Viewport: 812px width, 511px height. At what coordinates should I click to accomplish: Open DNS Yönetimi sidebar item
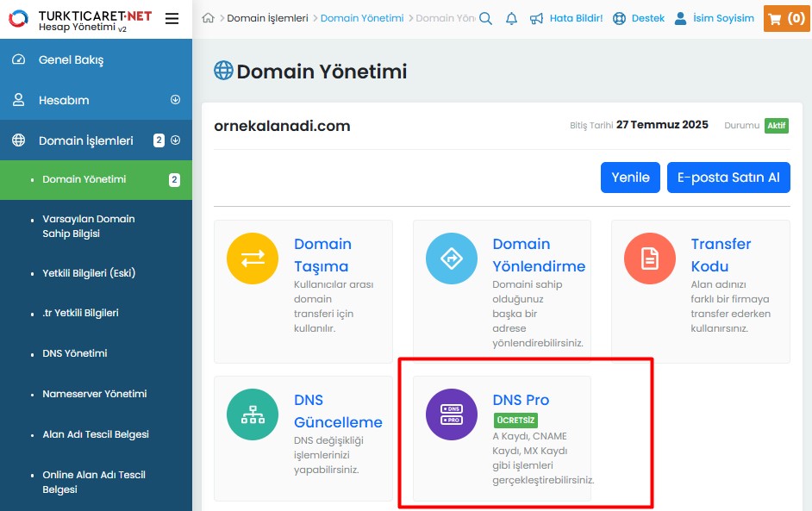pyautogui.click(x=75, y=353)
